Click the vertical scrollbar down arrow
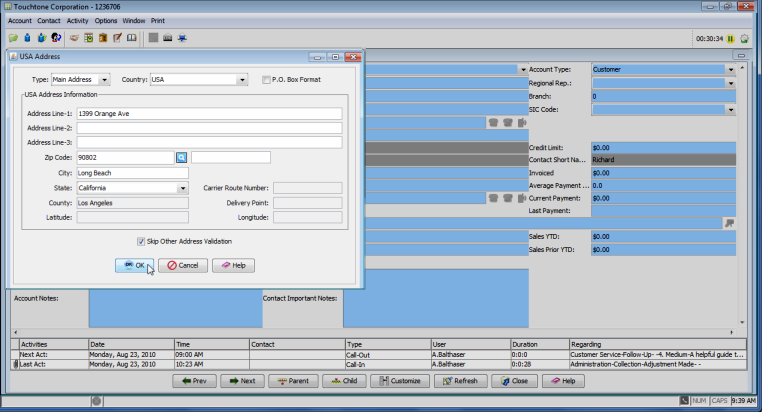The width and height of the screenshot is (762, 412). (742, 322)
